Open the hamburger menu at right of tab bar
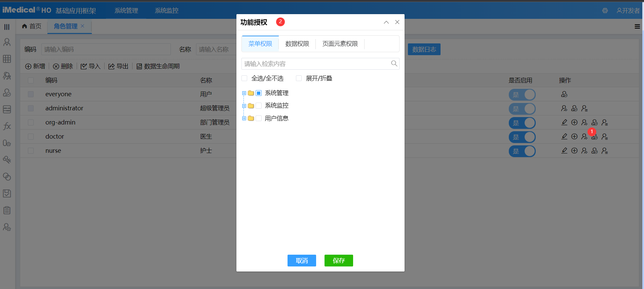This screenshot has width=644, height=289. (x=637, y=27)
